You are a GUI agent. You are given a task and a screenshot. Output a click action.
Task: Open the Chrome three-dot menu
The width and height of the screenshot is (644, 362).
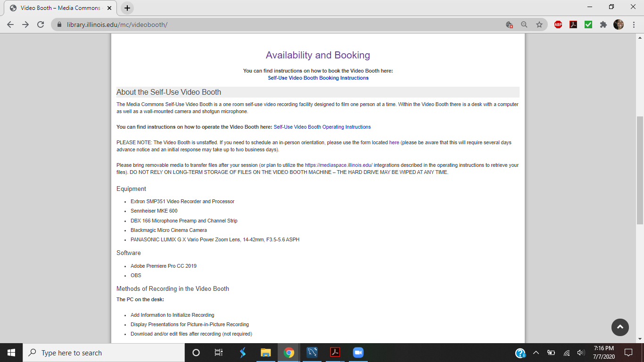(x=634, y=25)
